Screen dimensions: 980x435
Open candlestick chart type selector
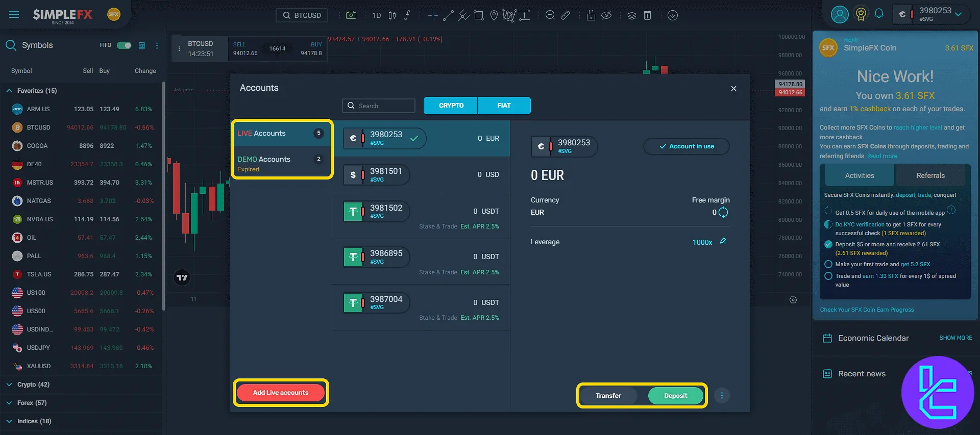392,15
